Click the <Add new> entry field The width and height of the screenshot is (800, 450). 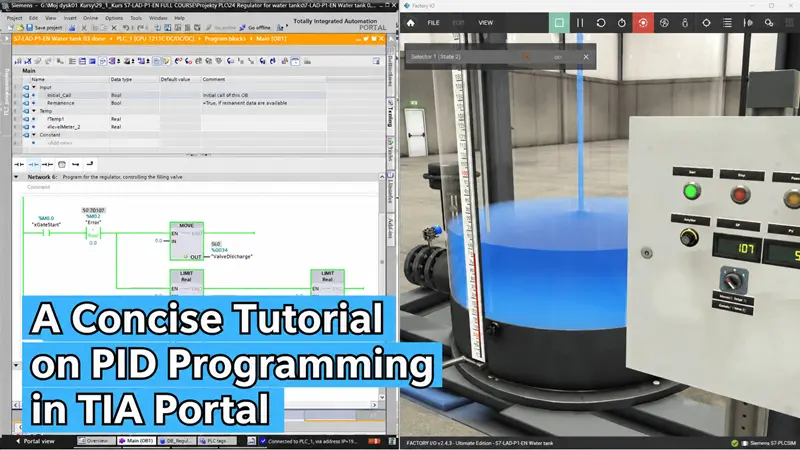(x=60, y=143)
